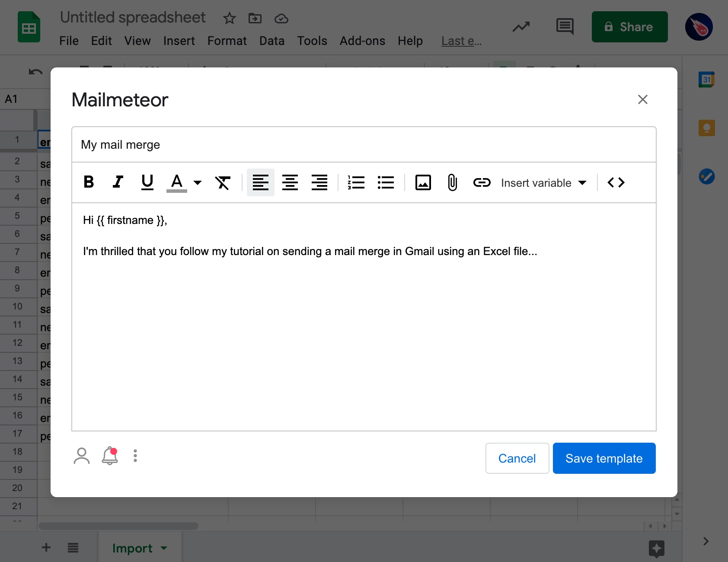Toggle underline formatting in the editor

(x=147, y=182)
